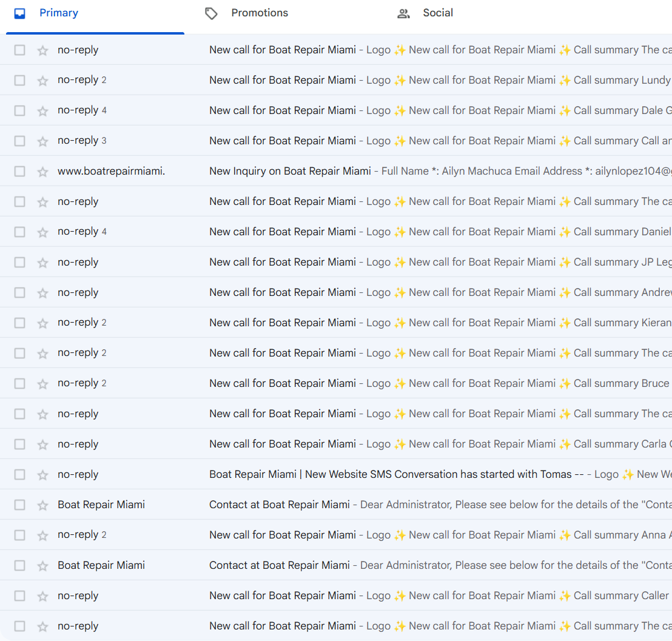
Task: Star the email with Kieran call summary
Action: click(x=42, y=322)
